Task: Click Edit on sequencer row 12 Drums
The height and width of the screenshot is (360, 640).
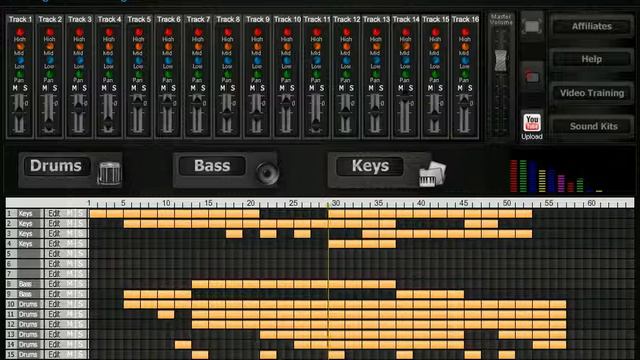Action: pos(54,324)
